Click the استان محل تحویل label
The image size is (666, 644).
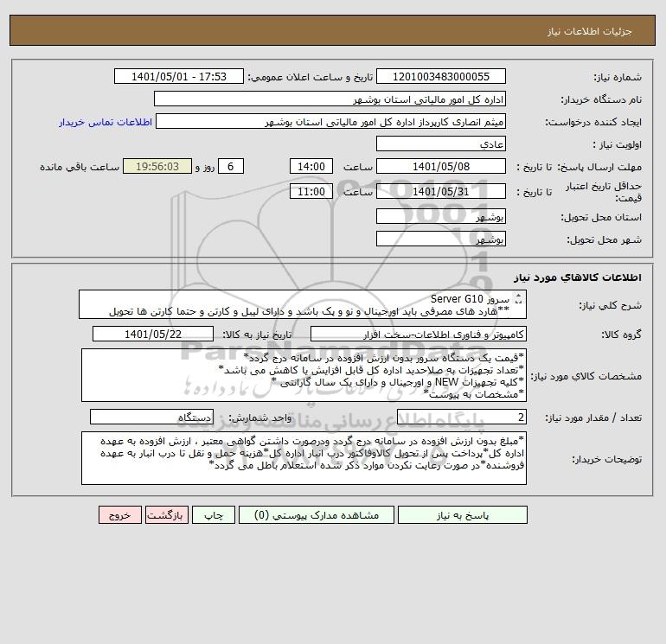601,217
